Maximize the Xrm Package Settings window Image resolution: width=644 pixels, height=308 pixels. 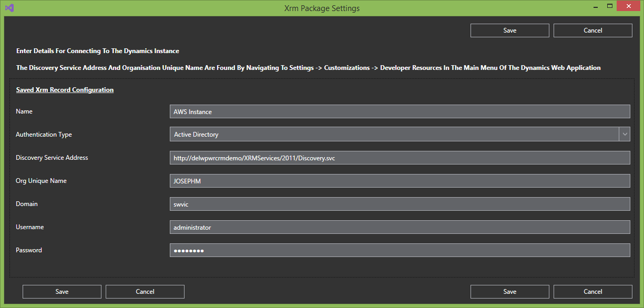[x=610, y=6]
